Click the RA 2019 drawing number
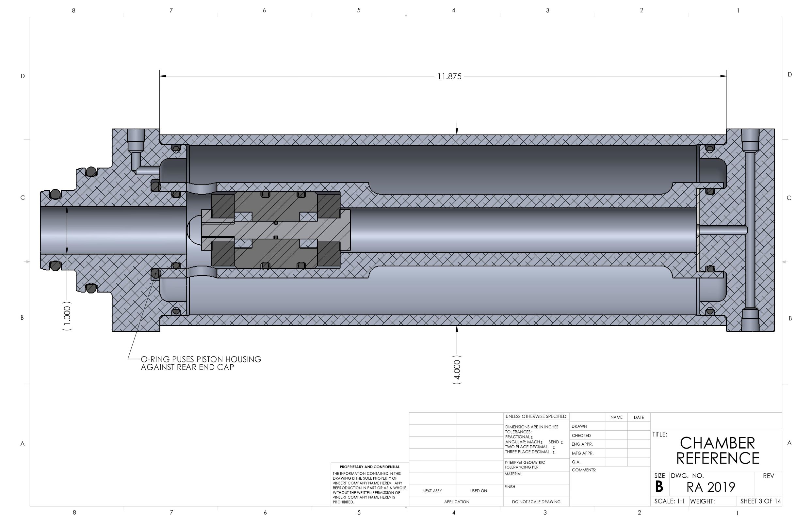The height and width of the screenshot is (525, 812). (711, 487)
